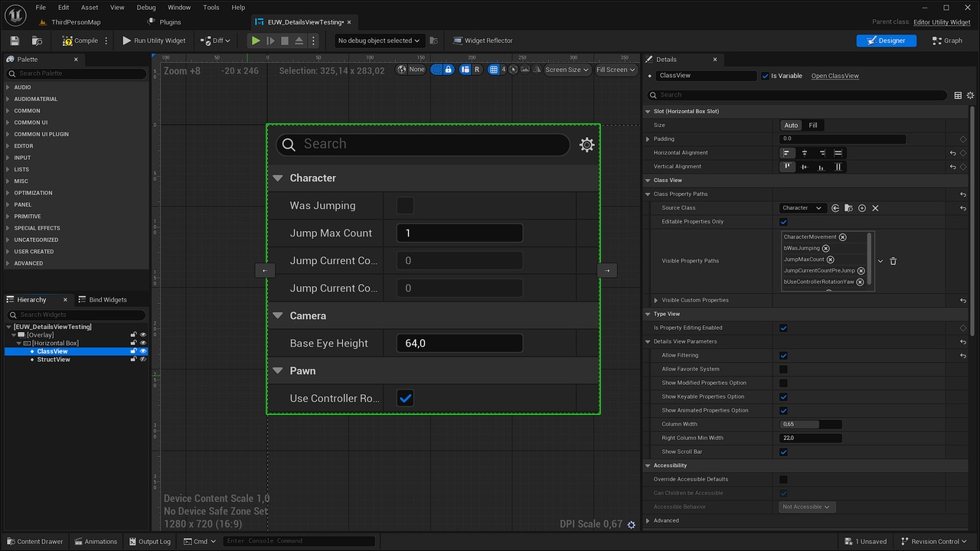
Task: Click the Open ClassView link
Action: tap(835, 76)
